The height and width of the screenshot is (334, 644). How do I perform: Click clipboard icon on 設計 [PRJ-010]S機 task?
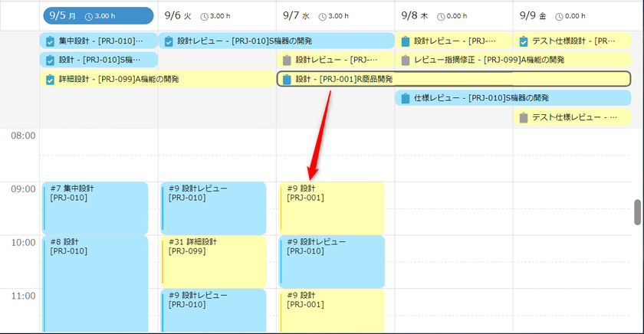point(50,60)
